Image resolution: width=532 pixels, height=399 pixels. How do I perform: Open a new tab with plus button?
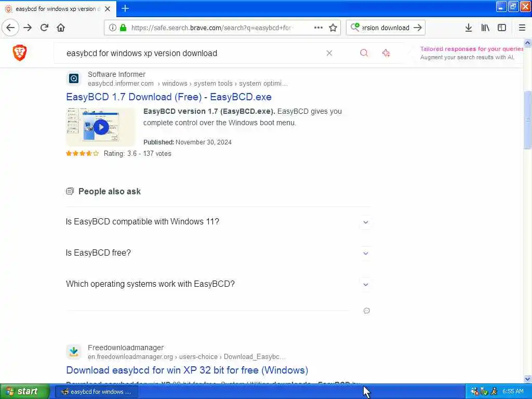pos(125,8)
